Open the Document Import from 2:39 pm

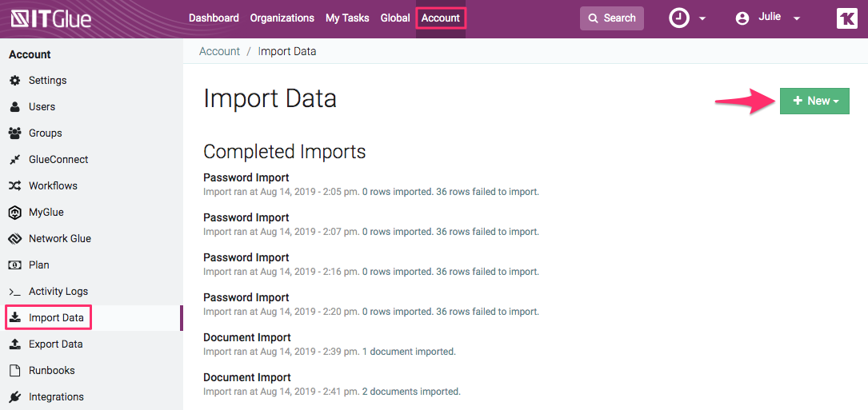pos(247,337)
